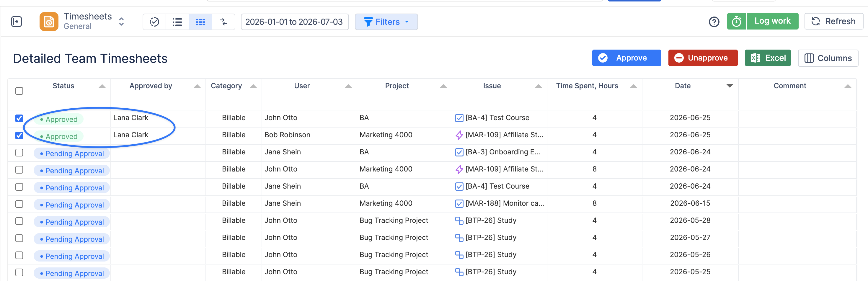The width and height of the screenshot is (868, 281).
Task: Sort by Time Spent, Hours arrow
Action: 634,86
